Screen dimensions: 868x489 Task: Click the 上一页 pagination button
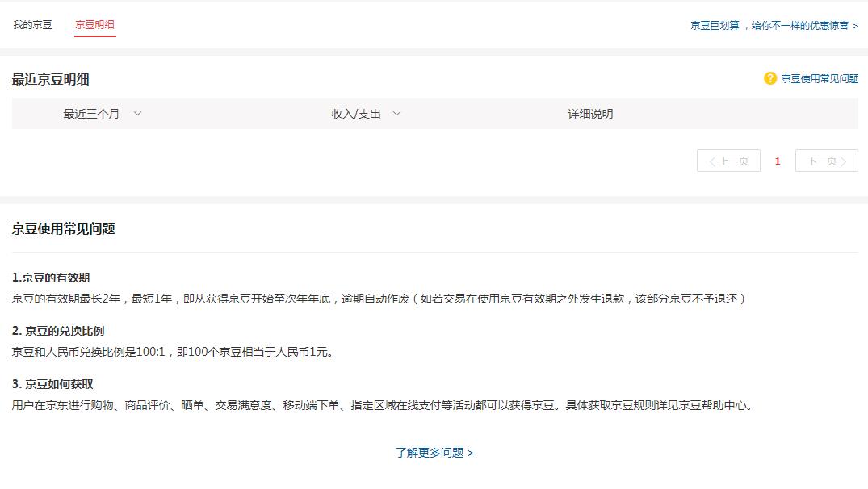(x=728, y=161)
